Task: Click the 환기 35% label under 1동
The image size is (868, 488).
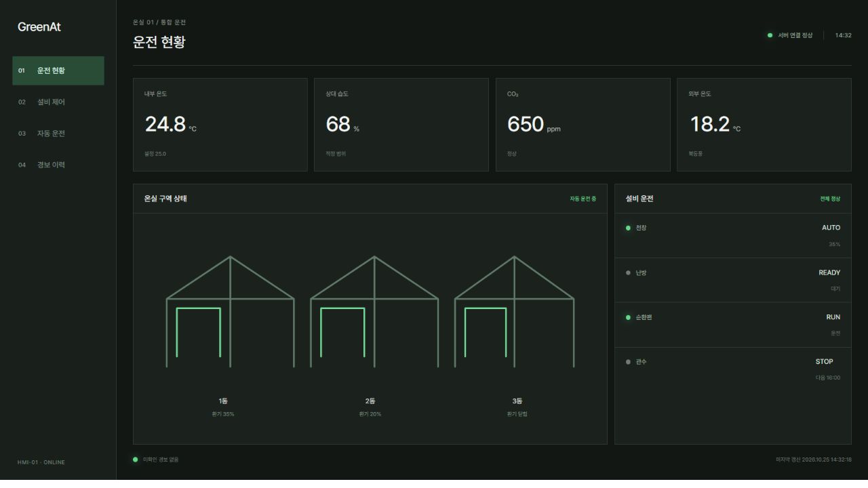Action: 223,414
